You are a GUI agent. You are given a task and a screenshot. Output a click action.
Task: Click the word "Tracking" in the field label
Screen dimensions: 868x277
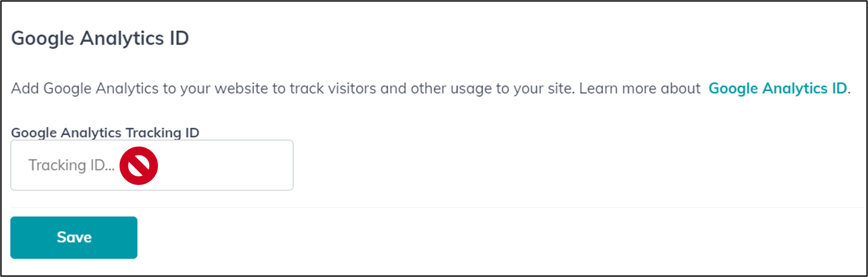coord(153,133)
